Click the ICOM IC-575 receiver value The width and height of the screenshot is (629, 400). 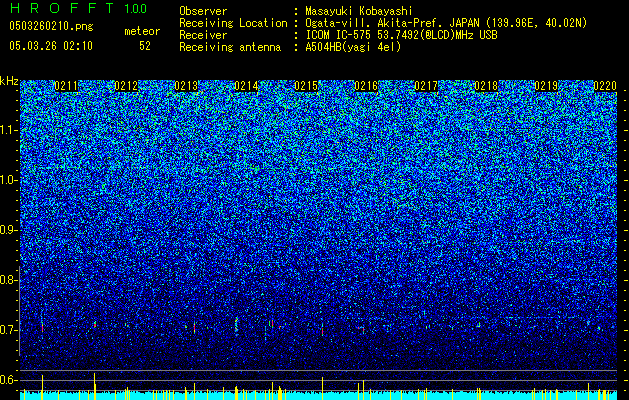(x=402, y=35)
